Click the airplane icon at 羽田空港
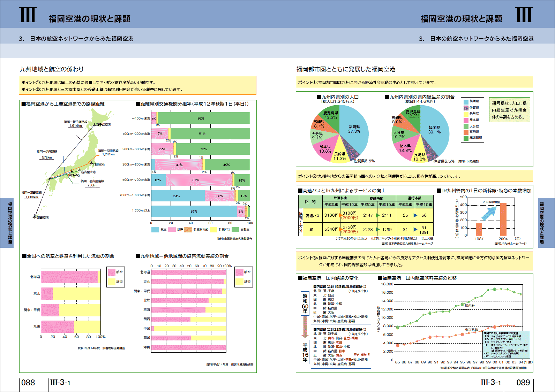 tap(91, 164)
